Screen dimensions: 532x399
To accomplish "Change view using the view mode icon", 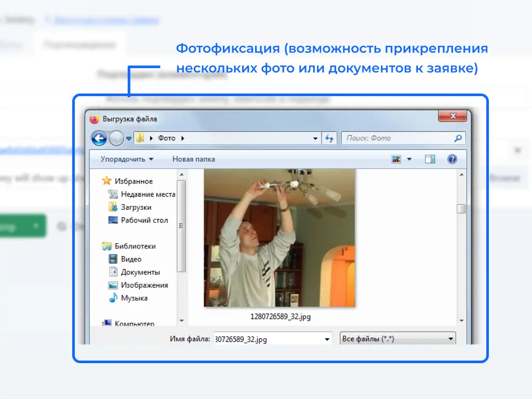I will click(x=396, y=159).
